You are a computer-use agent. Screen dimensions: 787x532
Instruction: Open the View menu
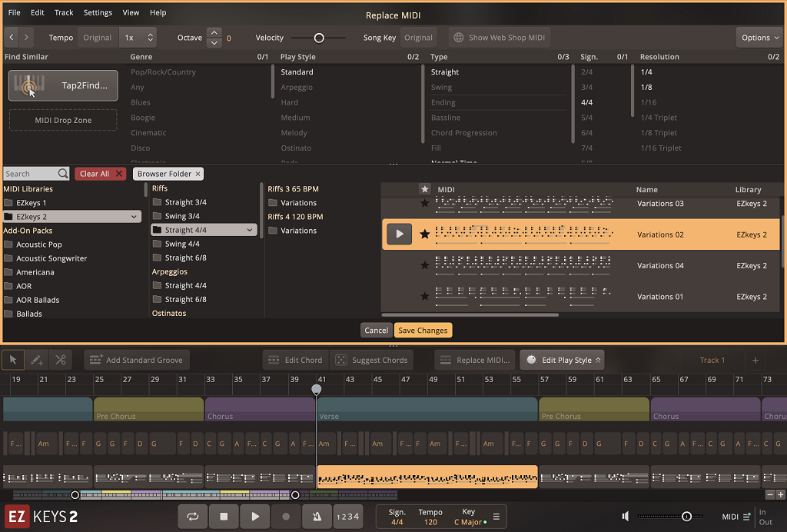coord(131,12)
